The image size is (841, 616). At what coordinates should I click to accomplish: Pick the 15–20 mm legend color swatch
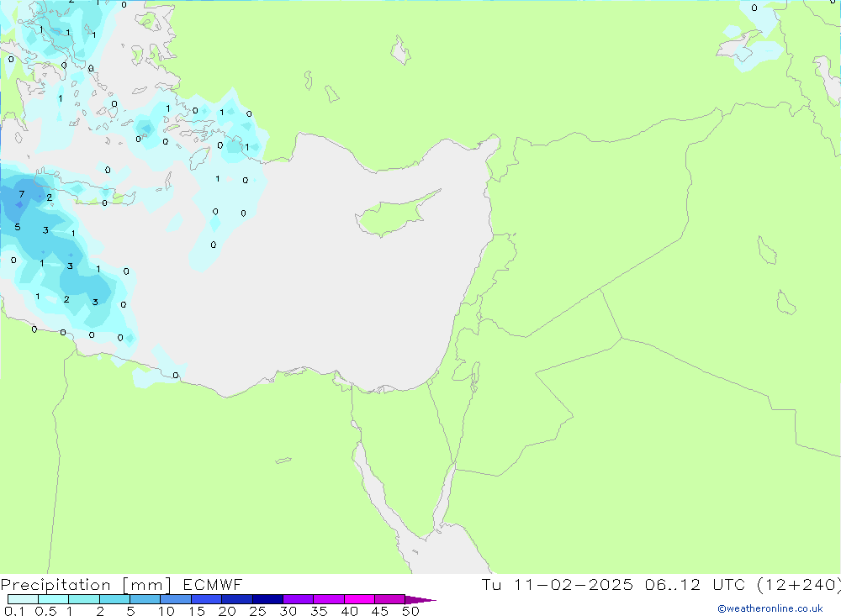coord(206,599)
